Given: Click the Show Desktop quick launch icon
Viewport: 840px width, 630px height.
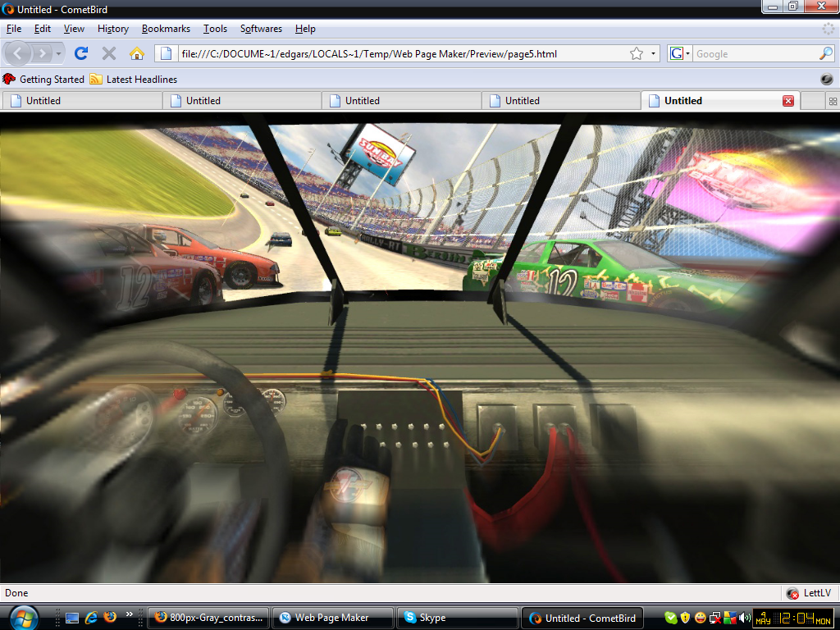Looking at the screenshot, I should 72,618.
